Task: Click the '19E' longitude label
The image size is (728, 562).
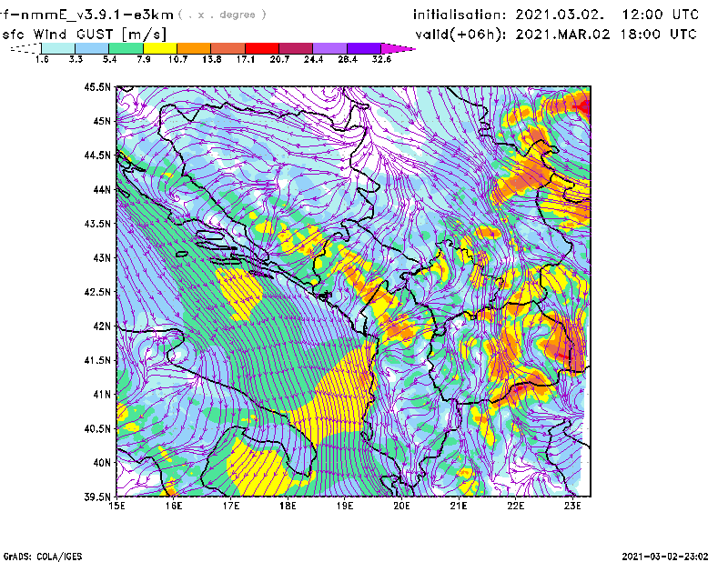Action: point(345,506)
